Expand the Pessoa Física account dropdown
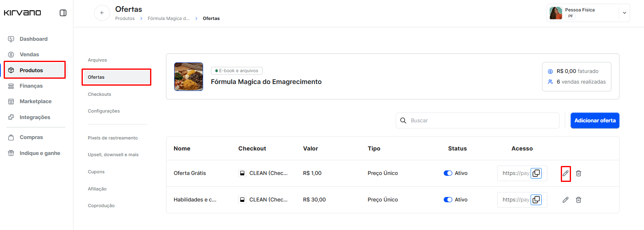The image size is (644, 230). click(x=624, y=13)
